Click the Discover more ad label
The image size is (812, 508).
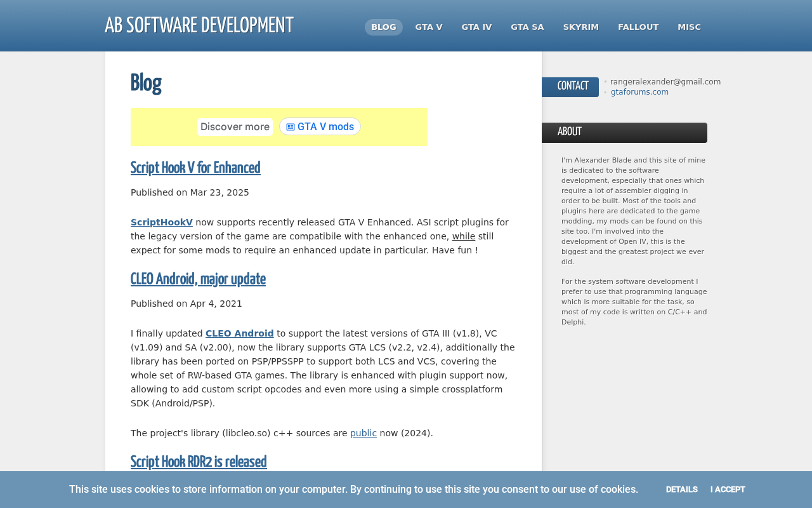tap(235, 126)
